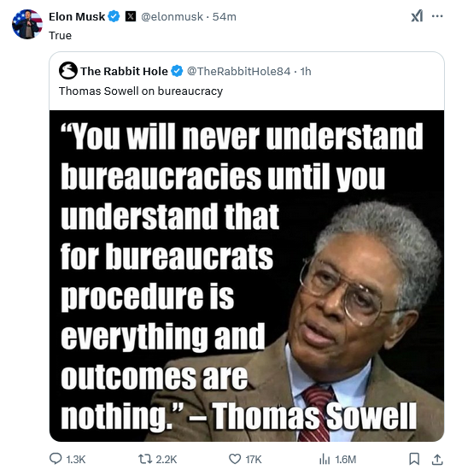Screen dimensions: 456x476
Task: Click The Rabbit Hole avatar icon
Action: (68, 70)
